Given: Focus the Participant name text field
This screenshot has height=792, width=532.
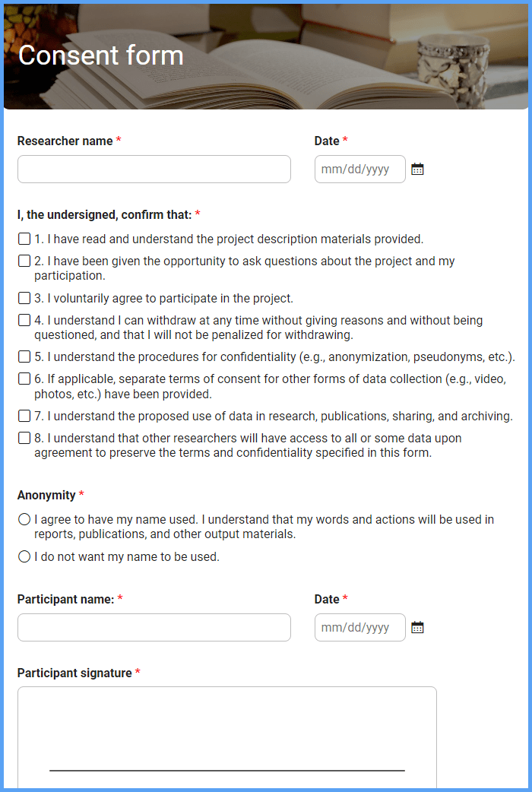Looking at the screenshot, I should (x=154, y=627).
